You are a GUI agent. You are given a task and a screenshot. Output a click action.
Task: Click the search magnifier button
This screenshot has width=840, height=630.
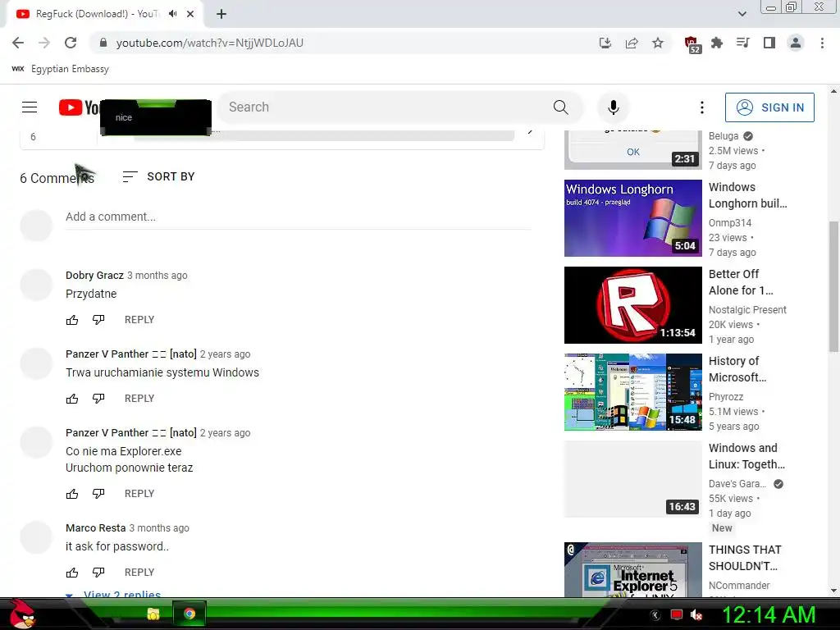[x=561, y=107]
